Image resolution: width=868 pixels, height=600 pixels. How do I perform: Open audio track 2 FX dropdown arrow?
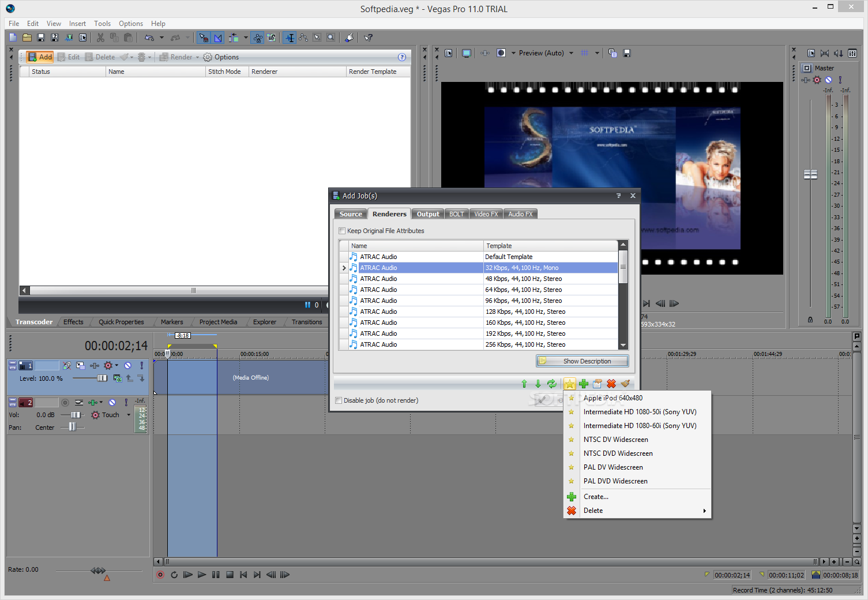point(102,402)
